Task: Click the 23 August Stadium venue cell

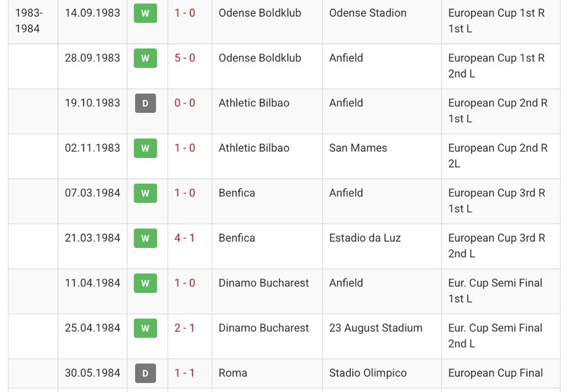Action: pyautogui.click(x=382, y=336)
